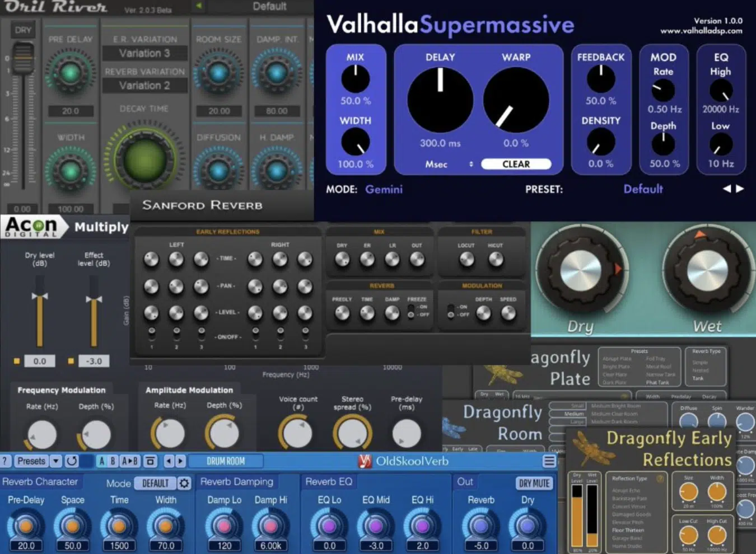Open OldSkoolVerb hamburger menu
This screenshot has width=756, height=554.
tap(549, 461)
